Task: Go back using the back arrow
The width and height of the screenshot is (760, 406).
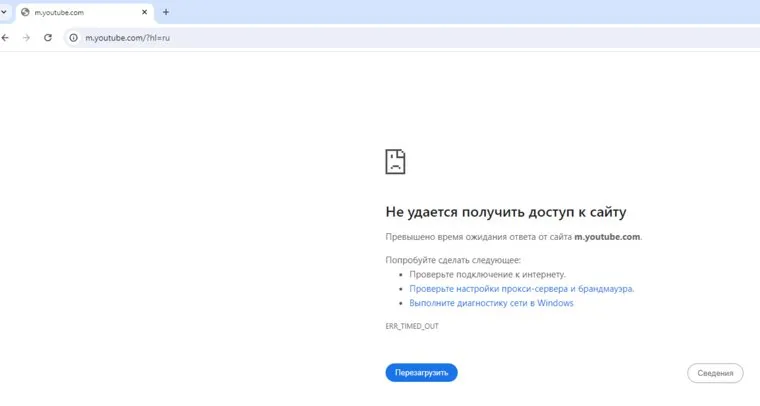Action: (x=6, y=37)
